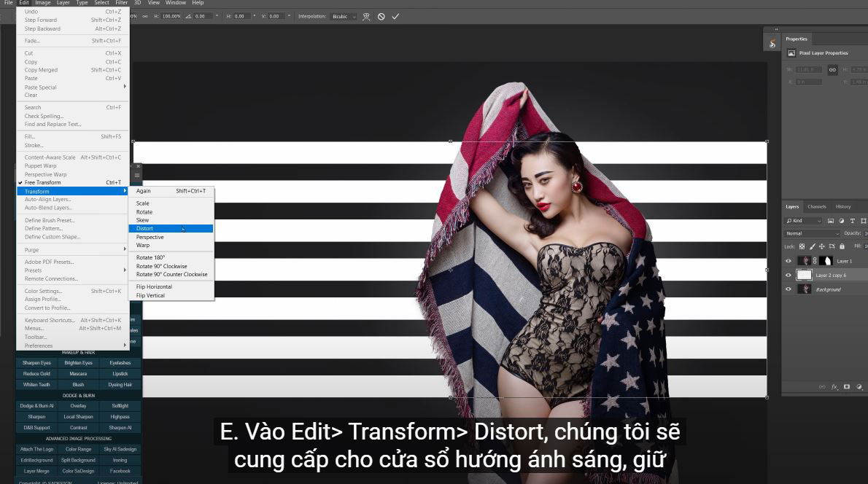Image resolution: width=868 pixels, height=484 pixels.
Task: Click the Lipstick button
Action: [x=120, y=374]
